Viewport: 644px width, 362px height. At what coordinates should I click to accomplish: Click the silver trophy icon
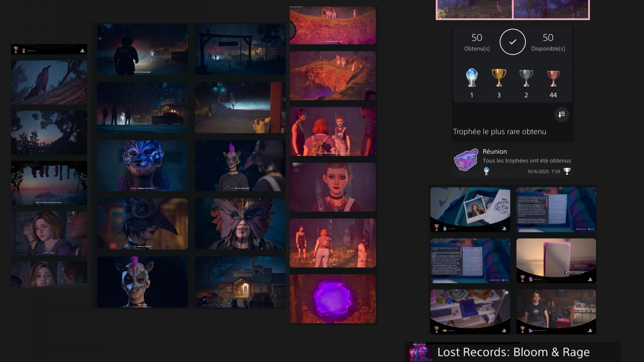click(526, 77)
